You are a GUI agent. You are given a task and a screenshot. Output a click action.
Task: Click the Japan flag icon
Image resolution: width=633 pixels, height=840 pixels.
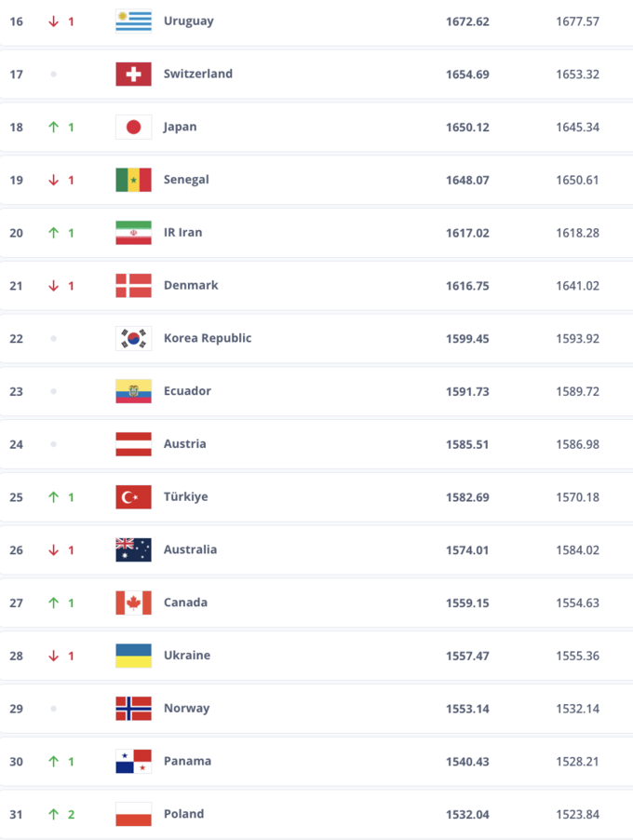133,127
